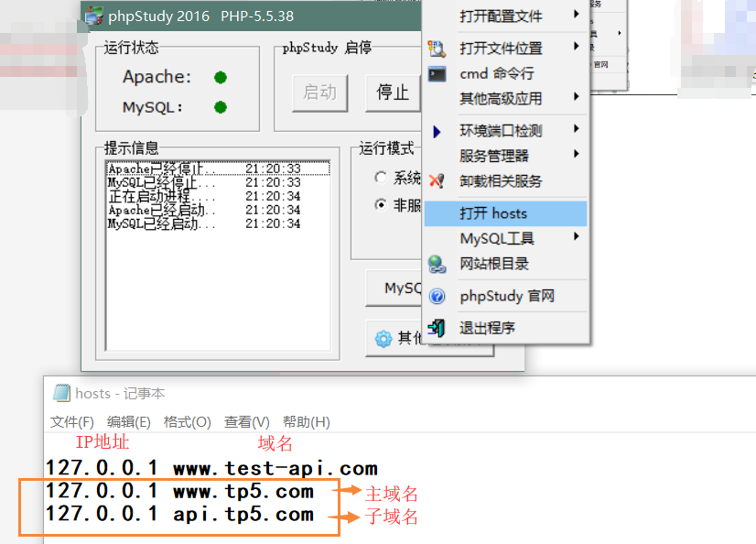This screenshot has height=544, width=756.
Task: Click the red X uninstall services icon
Action: 437,180
